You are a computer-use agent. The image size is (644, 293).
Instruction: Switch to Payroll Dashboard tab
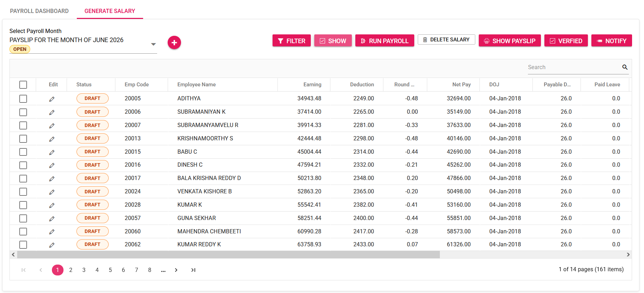point(39,11)
